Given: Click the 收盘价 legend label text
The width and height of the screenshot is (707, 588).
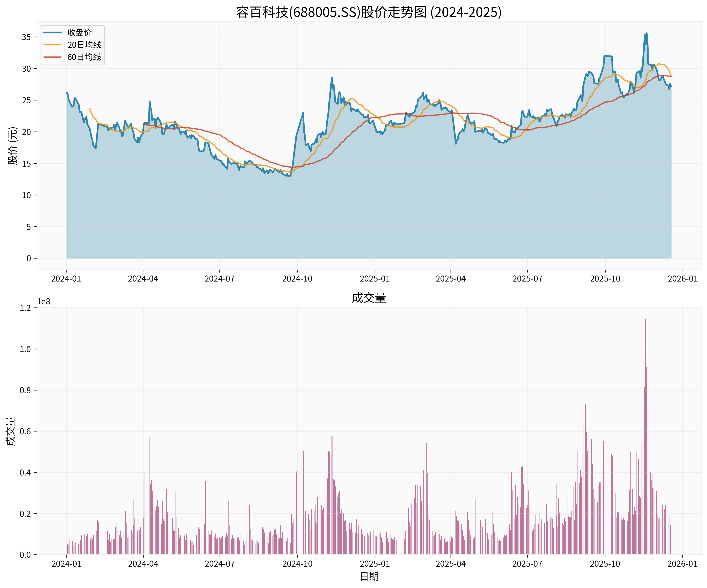Looking at the screenshot, I should pos(79,33).
